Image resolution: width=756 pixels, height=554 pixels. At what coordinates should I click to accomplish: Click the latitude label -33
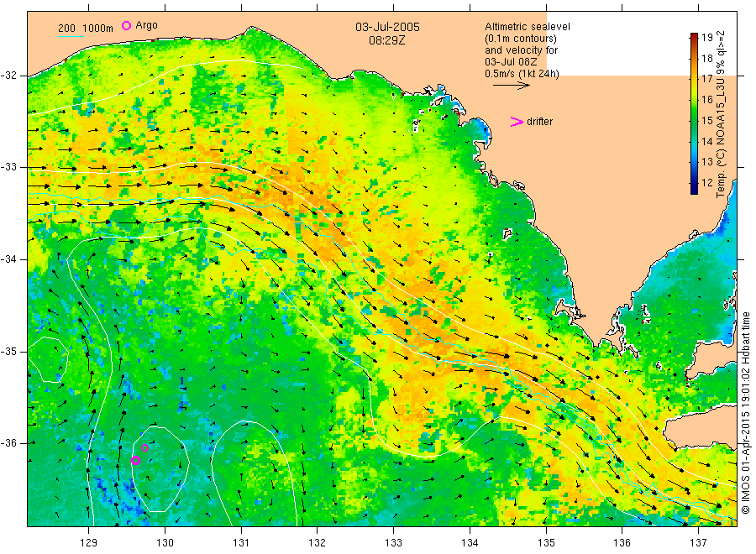(8, 167)
